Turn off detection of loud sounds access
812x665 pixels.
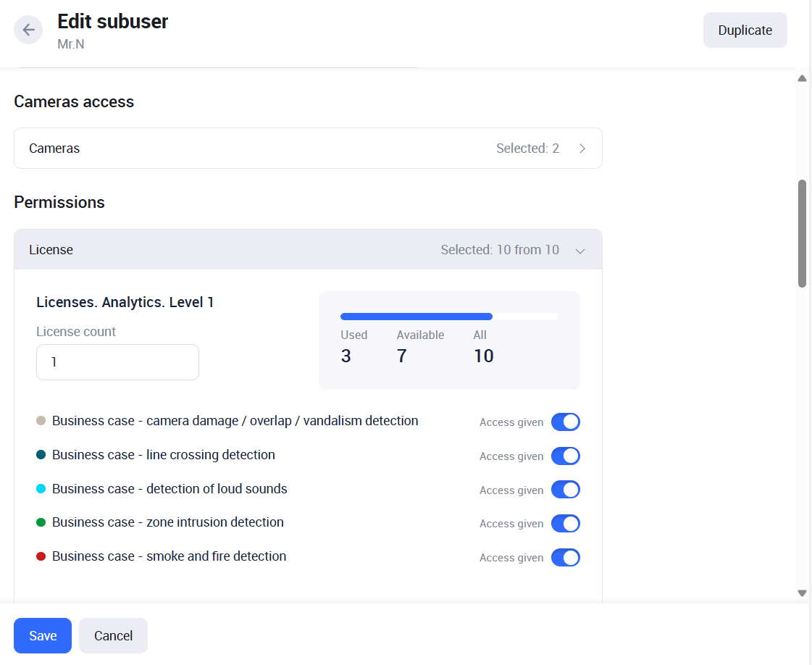(565, 490)
